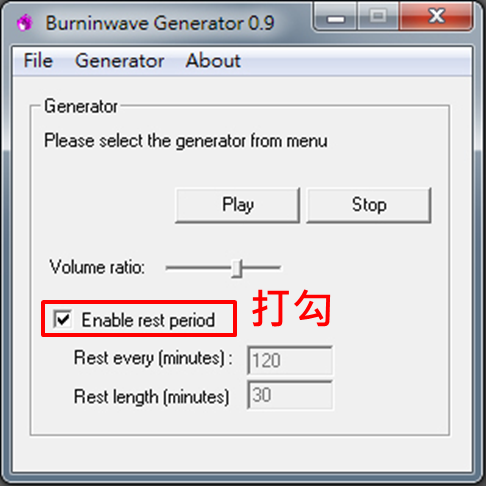Minimize the Burninwave Generator window
486x486 pixels.
[336, 17]
